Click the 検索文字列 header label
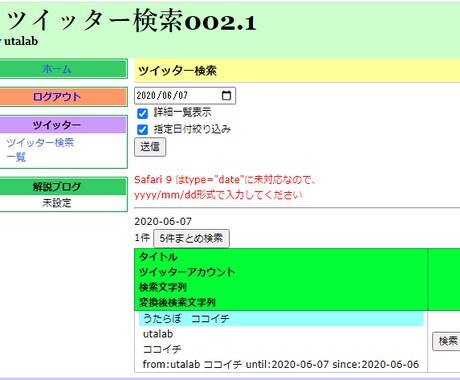 tap(163, 287)
